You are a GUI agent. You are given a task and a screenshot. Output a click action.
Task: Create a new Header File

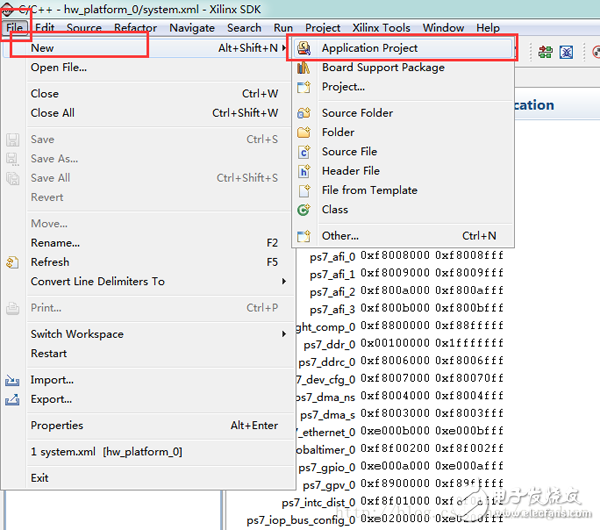[350, 171]
